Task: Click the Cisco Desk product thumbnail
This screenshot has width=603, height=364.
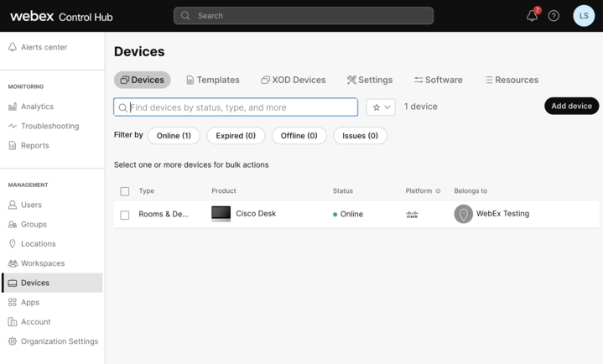Action: click(221, 214)
